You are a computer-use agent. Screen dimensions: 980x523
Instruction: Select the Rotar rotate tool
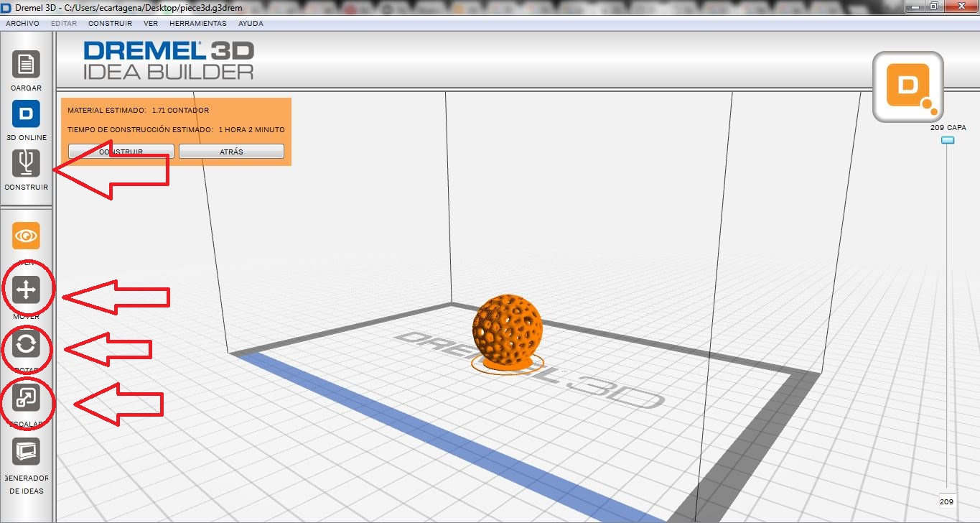pyautogui.click(x=26, y=345)
